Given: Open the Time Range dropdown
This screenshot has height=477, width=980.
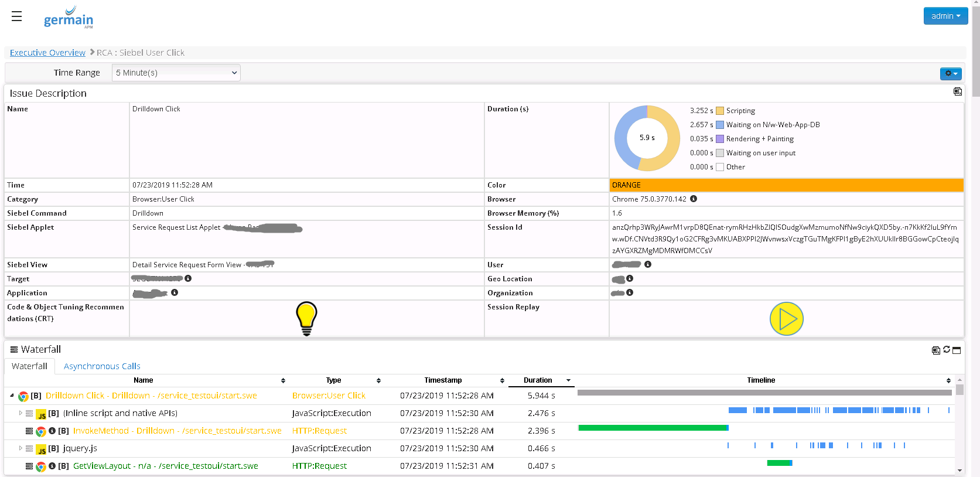Looking at the screenshot, I should tap(176, 73).
